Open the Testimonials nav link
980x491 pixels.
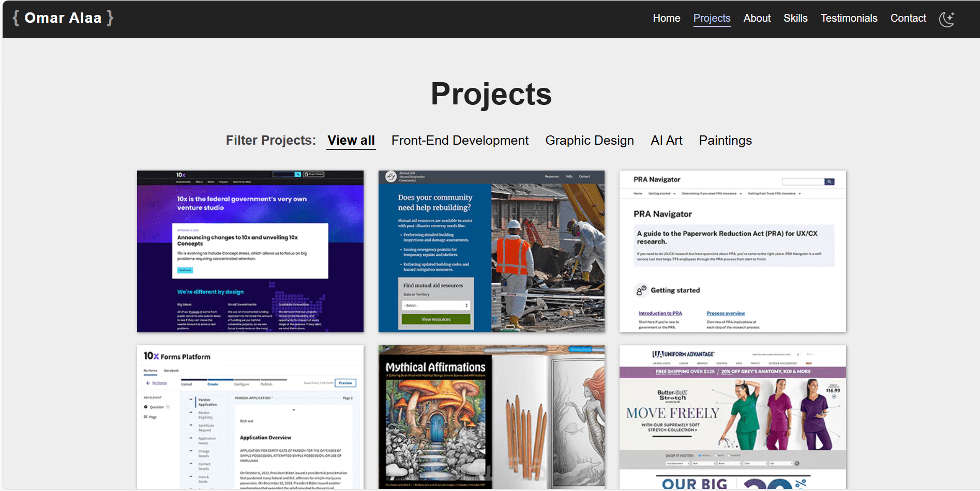[849, 18]
